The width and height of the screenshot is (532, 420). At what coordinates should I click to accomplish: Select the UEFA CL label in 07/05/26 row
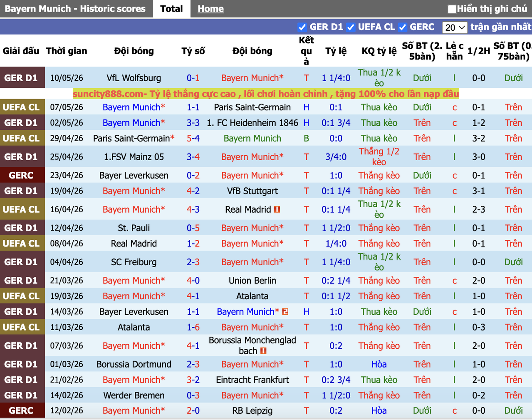coord(21,107)
